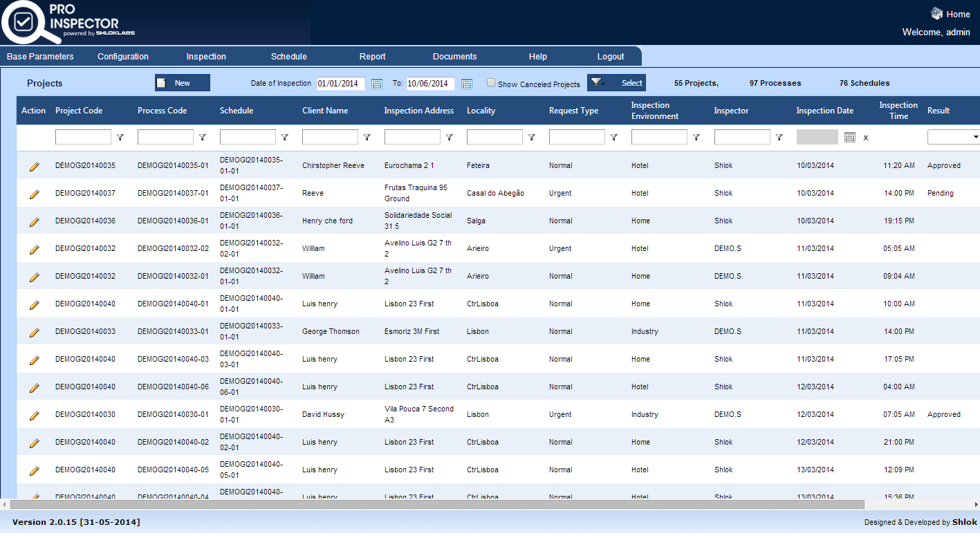Click Date of Inspection start date field

tap(341, 84)
